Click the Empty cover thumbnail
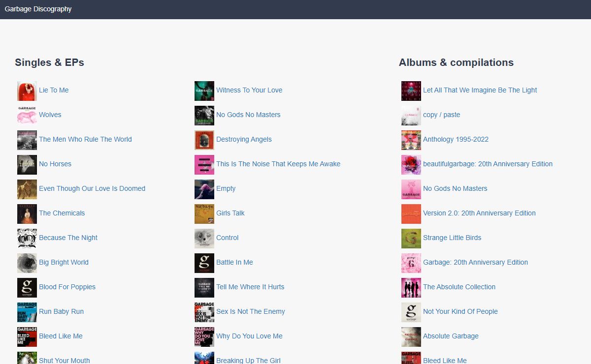Screen dimensions: 591x364 tap(204, 189)
